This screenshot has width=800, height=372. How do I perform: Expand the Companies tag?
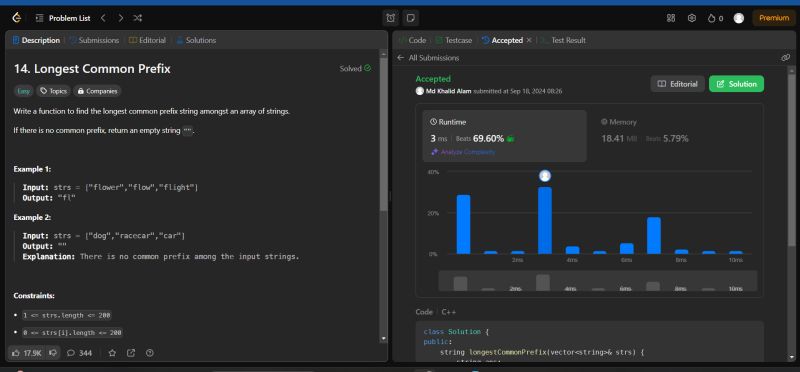coord(97,91)
